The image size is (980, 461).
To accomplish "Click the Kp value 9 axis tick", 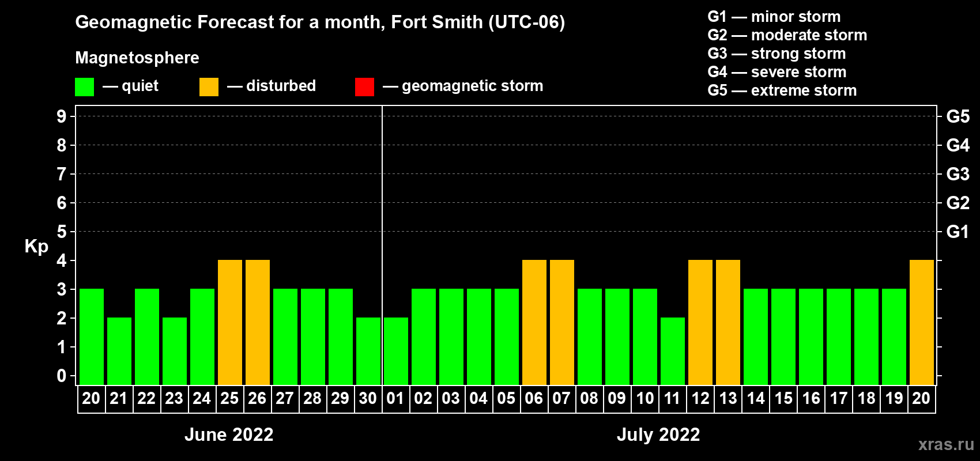I will [62, 116].
